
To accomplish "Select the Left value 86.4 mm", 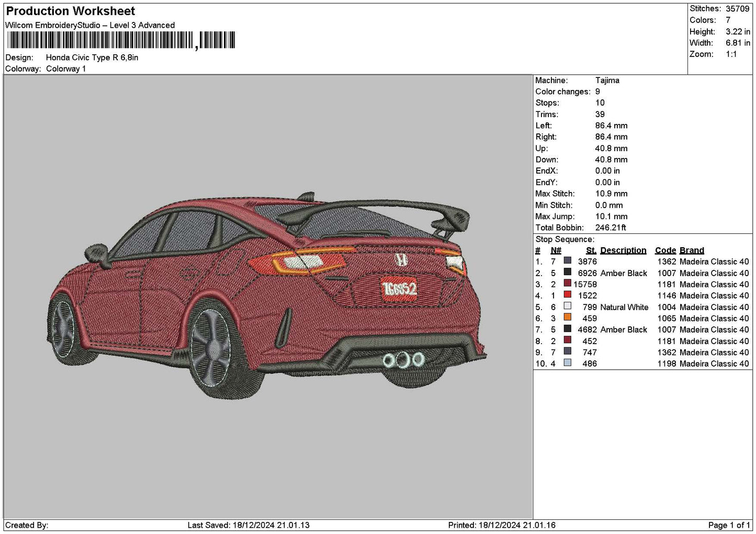I will [x=612, y=126].
